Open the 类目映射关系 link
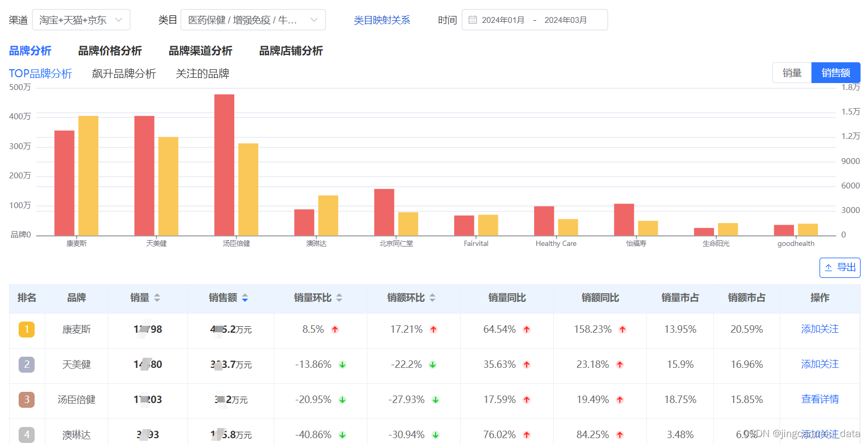The height and width of the screenshot is (444, 868). pyautogui.click(x=382, y=20)
